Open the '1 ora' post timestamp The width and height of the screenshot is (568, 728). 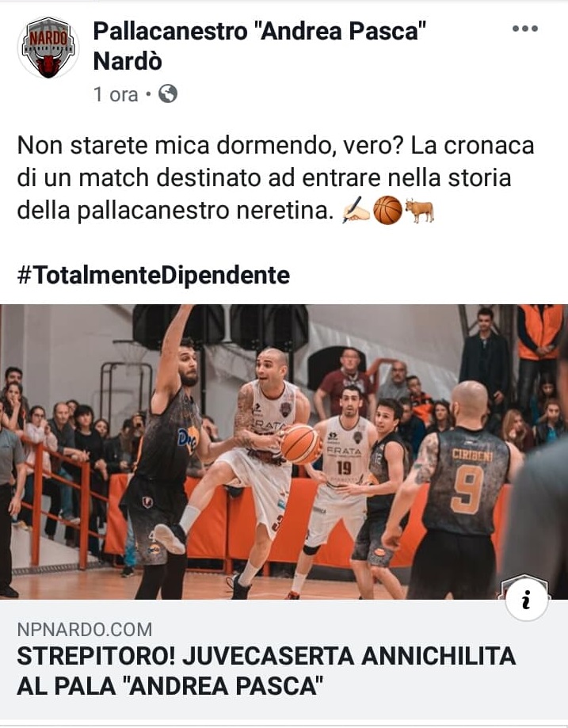(x=116, y=94)
